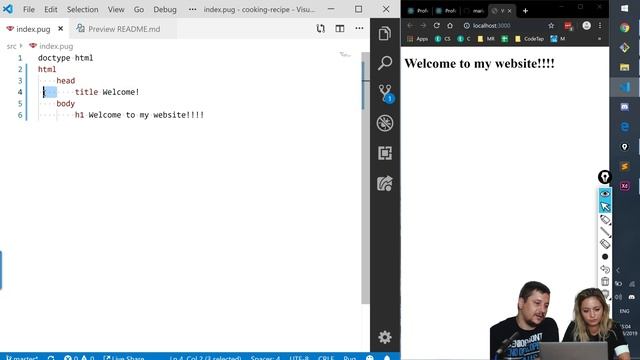
Task: Open the CodeTap bookmarks folder
Action: pyautogui.click(x=529, y=39)
